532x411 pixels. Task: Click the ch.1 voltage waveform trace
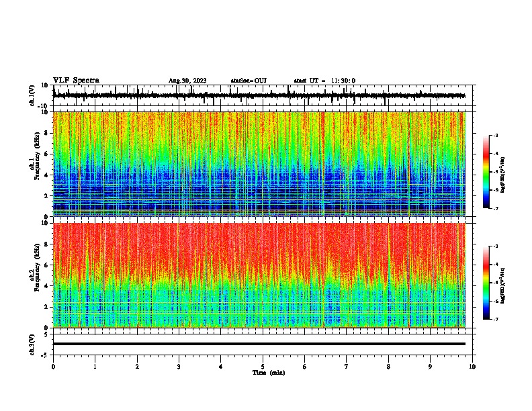pyautogui.click(x=259, y=95)
